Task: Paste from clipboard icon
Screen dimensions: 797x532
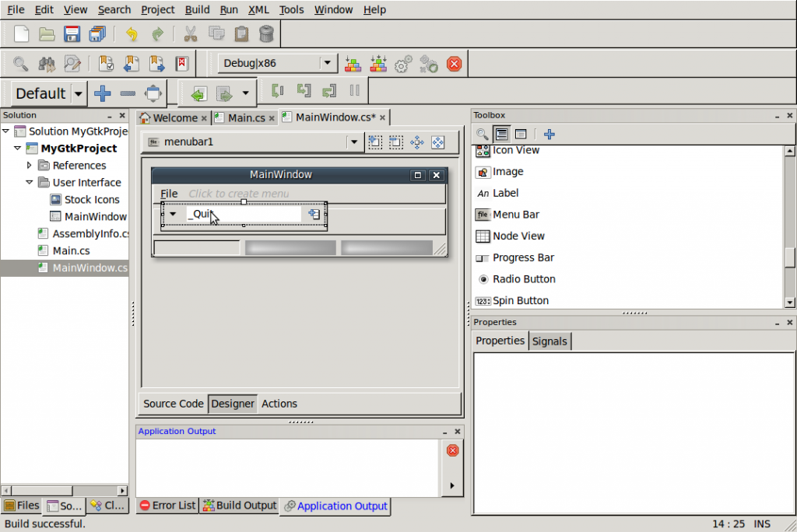Action: 241,34
